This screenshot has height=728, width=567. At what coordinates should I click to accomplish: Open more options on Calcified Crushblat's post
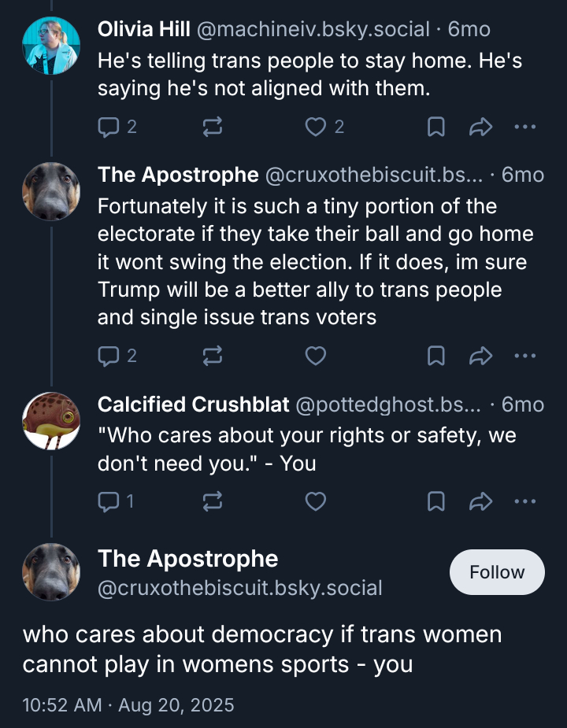coord(524,501)
